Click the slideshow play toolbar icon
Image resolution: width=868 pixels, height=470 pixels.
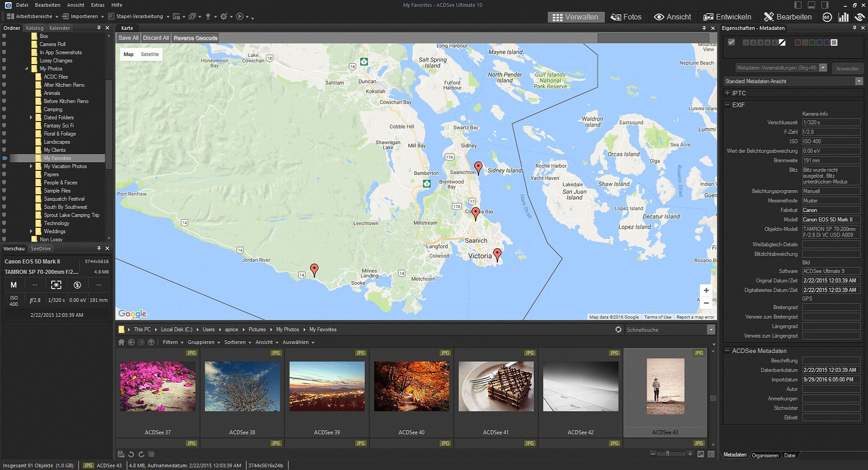pos(240,16)
